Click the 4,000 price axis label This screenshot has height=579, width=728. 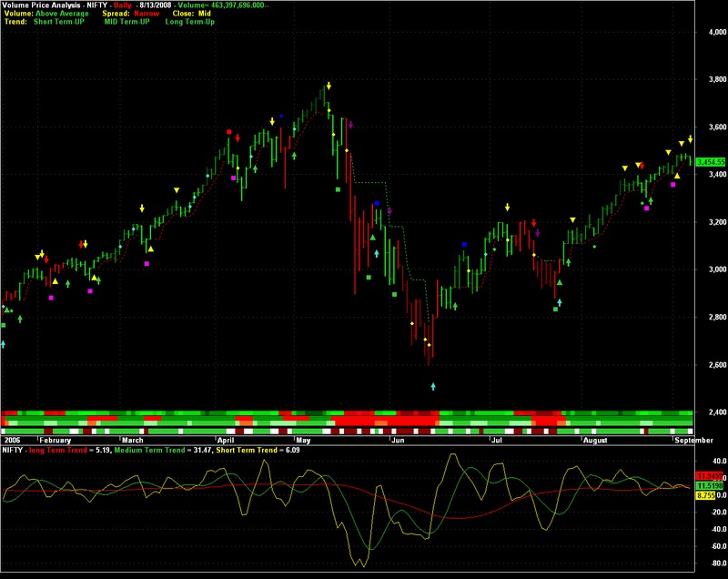[717, 32]
